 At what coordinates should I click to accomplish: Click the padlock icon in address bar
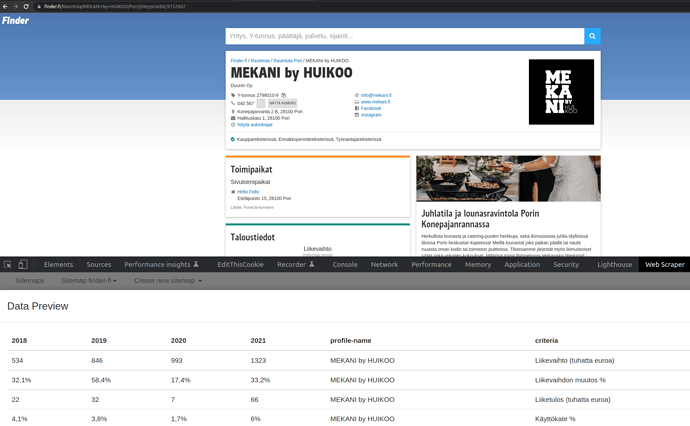[39, 7]
